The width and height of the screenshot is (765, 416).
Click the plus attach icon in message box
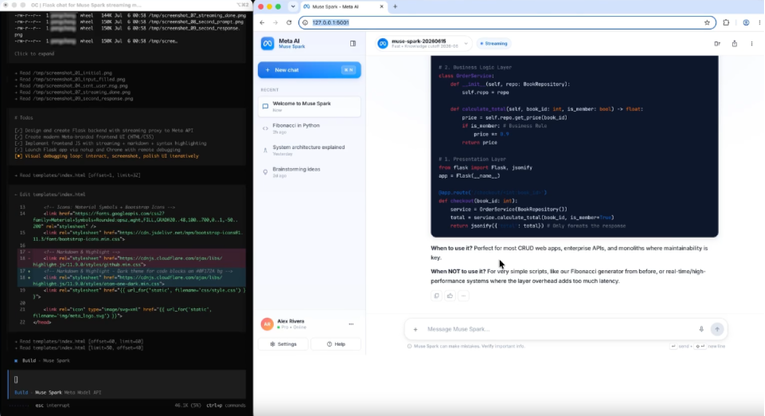click(x=416, y=330)
